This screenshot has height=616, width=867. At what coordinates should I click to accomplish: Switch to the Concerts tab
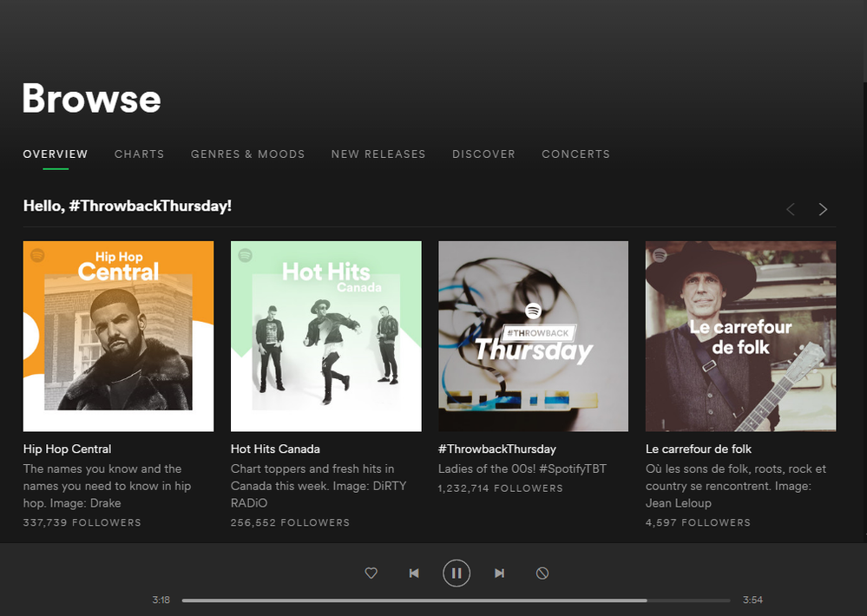click(576, 154)
